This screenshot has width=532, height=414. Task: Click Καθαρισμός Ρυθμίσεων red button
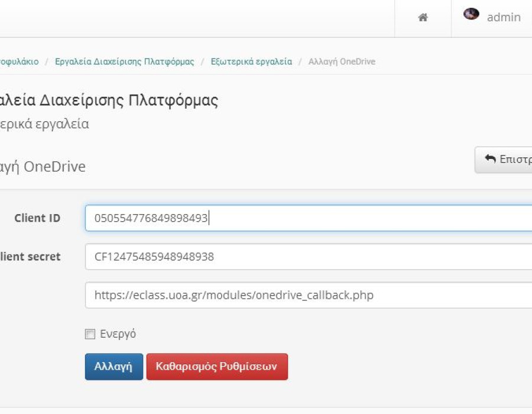point(217,367)
